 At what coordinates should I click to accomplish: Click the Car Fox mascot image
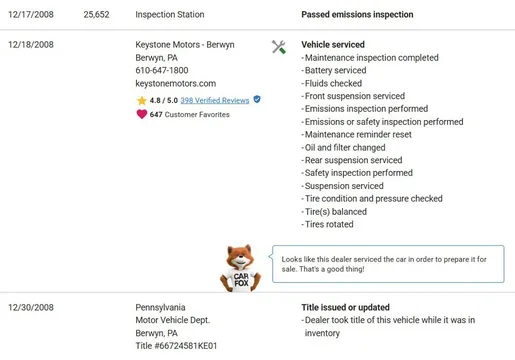(x=240, y=268)
